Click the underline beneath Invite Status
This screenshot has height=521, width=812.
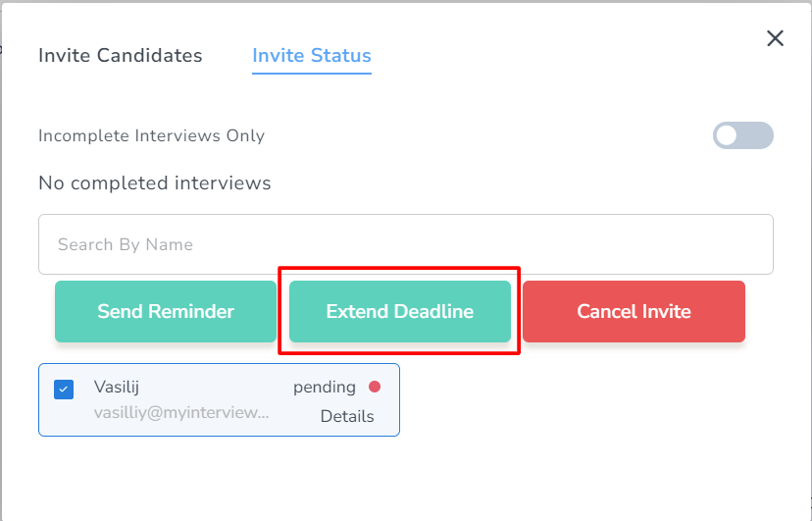[x=311, y=74]
